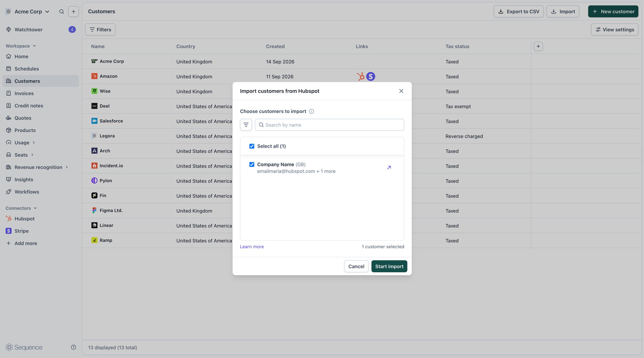The image size is (644, 358).
Task: Click the Incident.io company logo icon
Action: 94,166
